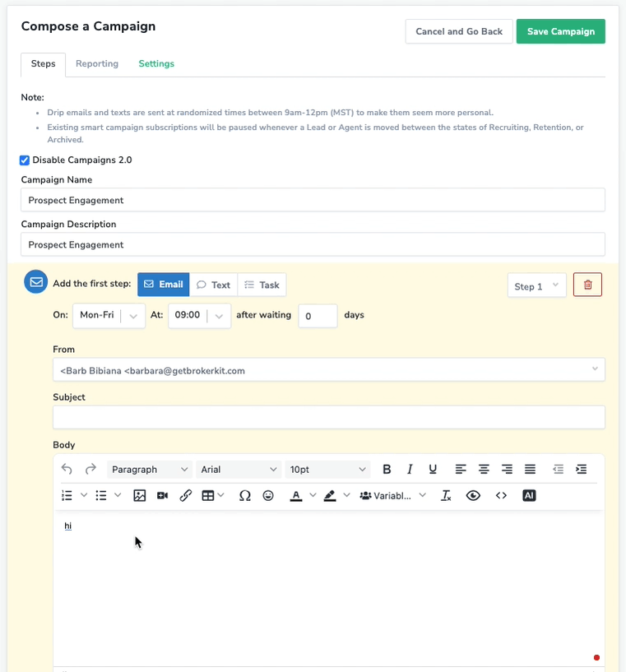Uncheck Disable Campaigns 2.0 checkbox
Screen dimensions: 626x672
point(25,160)
